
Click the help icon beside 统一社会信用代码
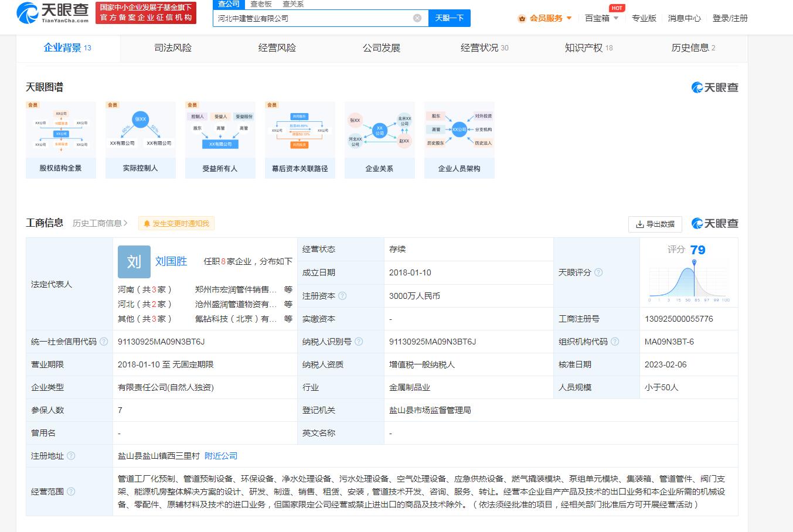pyautogui.click(x=104, y=342)
